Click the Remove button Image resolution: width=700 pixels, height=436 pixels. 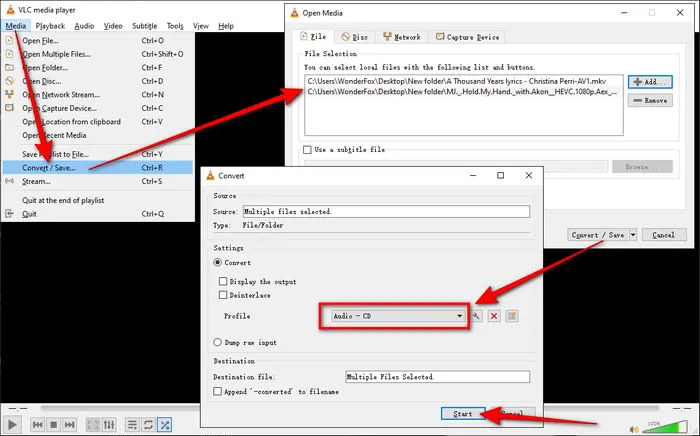650,100
